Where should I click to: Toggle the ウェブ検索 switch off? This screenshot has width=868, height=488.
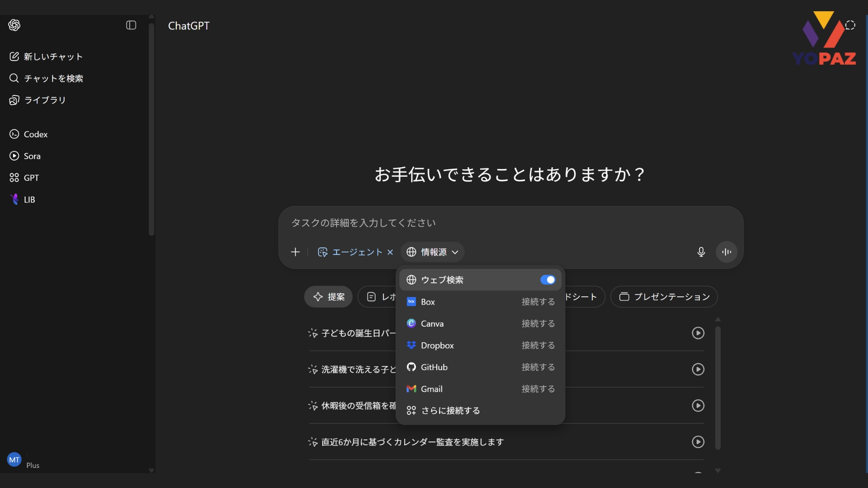click(547, 280)
